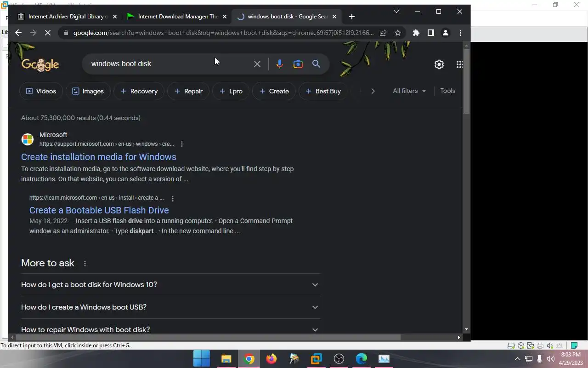Switch to Internet Download Manager tab
This screenshot has width=588, height=368.
coord(176,17)
